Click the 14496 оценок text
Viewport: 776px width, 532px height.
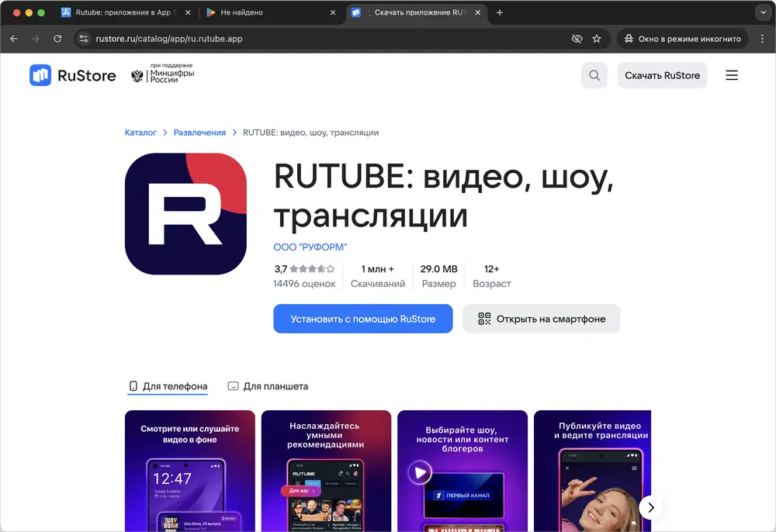304,284
